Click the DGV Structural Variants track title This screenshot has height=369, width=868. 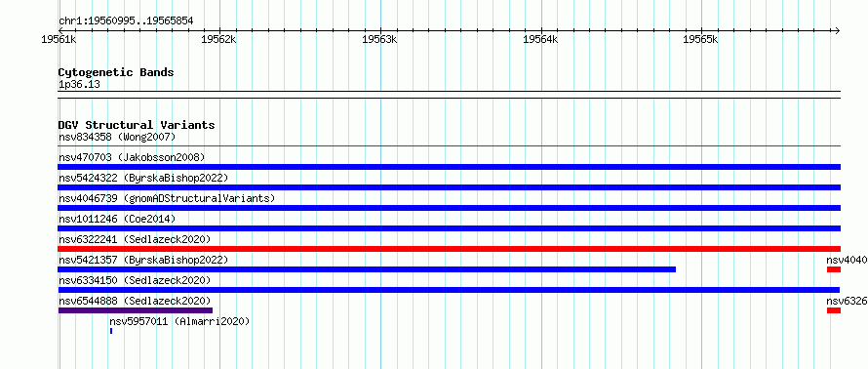137,125
